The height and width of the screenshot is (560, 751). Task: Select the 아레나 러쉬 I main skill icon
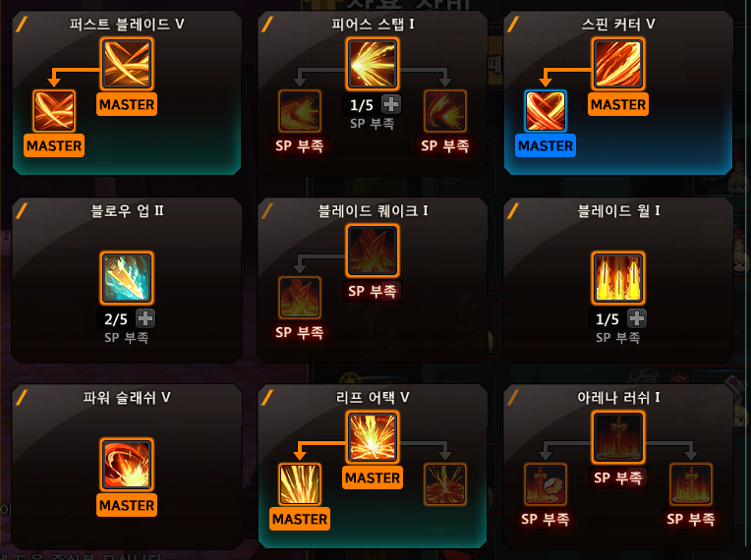click(x=618, y=437)
